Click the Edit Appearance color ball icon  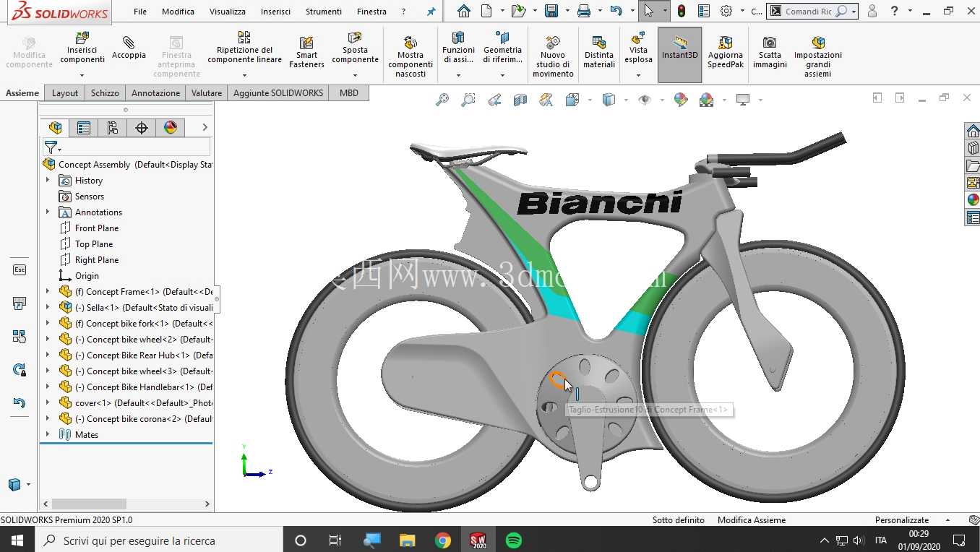click(x=681, y=100)
